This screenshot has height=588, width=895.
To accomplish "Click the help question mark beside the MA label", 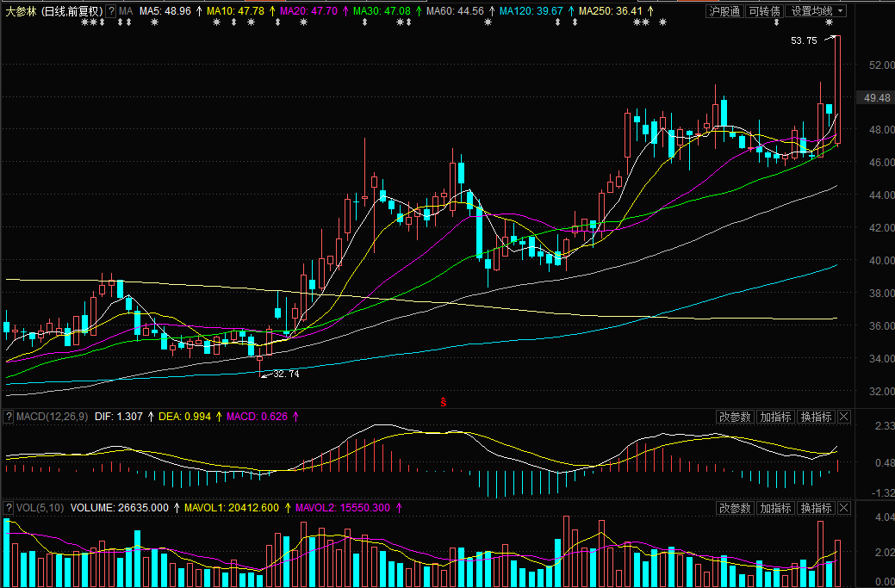I will click(x=111, y=11).
